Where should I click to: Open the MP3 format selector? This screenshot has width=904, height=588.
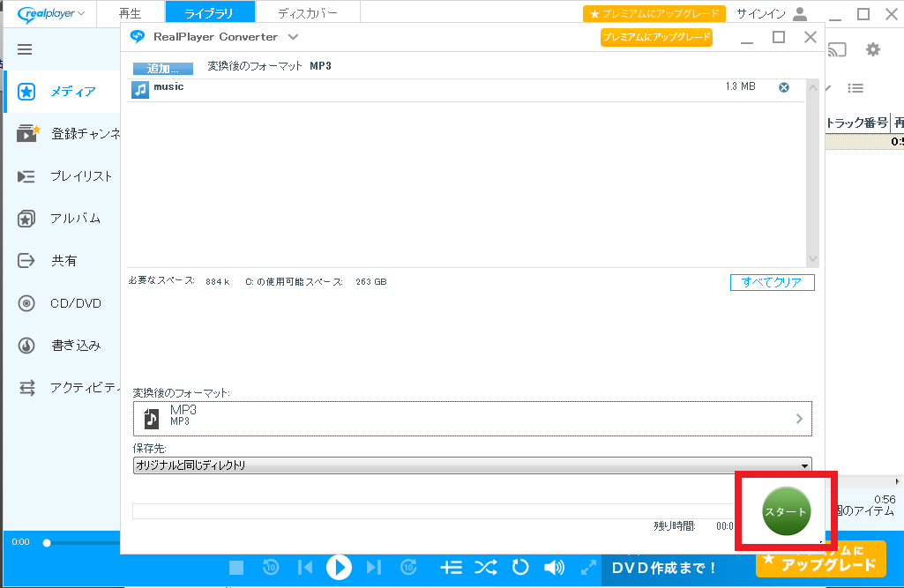click(472, 419)
